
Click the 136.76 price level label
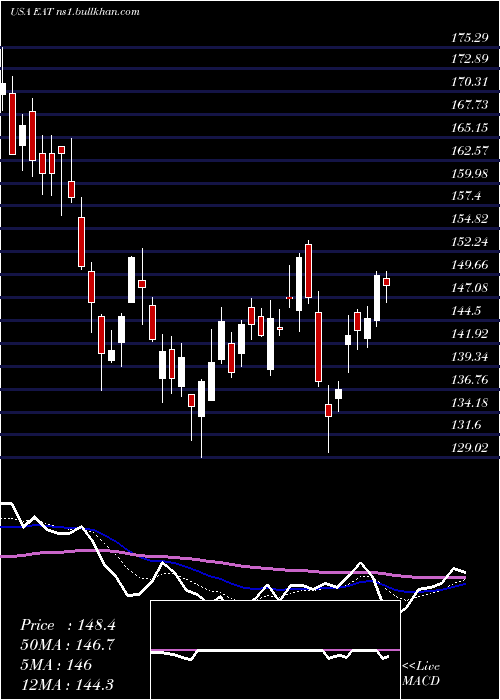click(x=470, y=380)
